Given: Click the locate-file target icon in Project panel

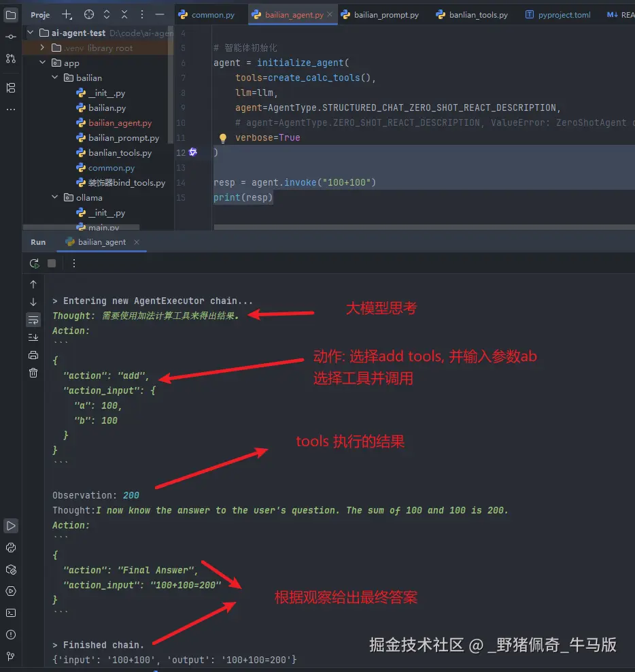Looking at the screenshot, I should [x=89, y=14].
